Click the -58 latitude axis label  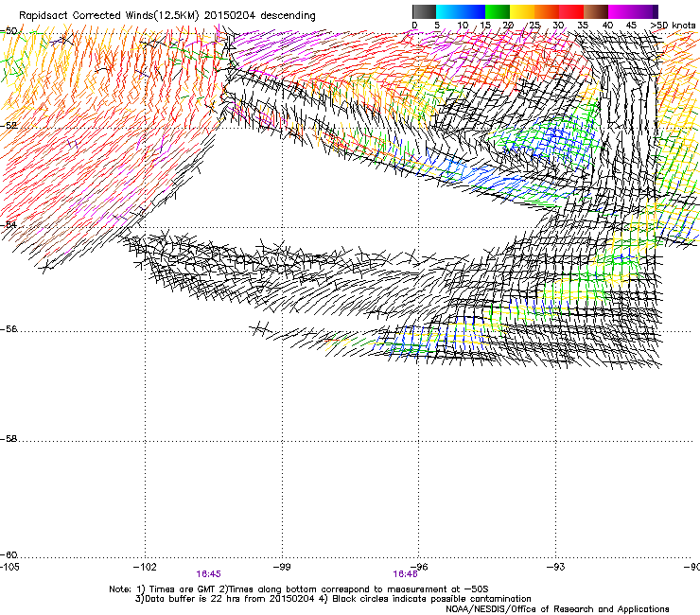(x=9, y=439)
